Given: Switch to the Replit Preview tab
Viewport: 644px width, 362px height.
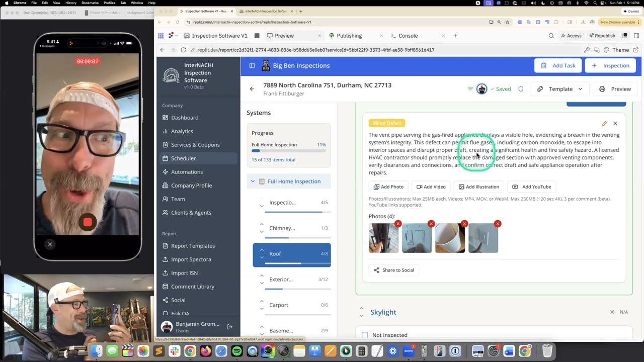Looking at the screenshot, I should (x=284, y=36).
